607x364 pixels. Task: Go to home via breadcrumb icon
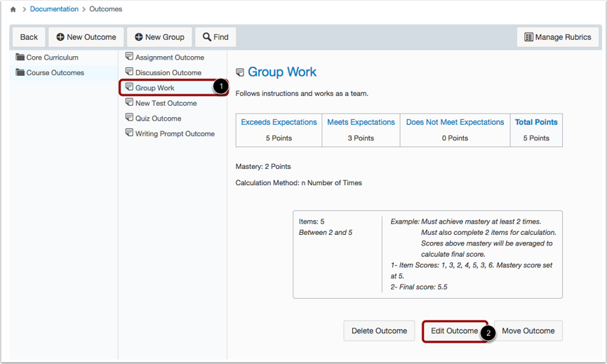click(13, 9)
